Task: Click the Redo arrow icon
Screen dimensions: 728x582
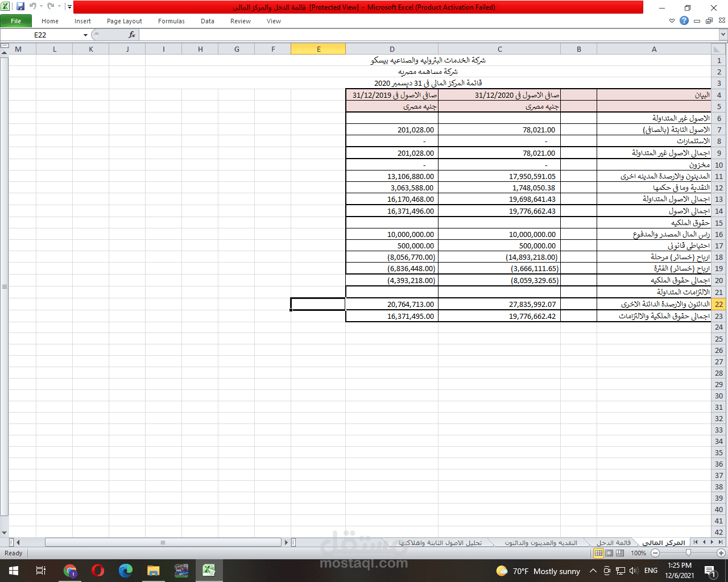Action: click(x=51, y=7)
